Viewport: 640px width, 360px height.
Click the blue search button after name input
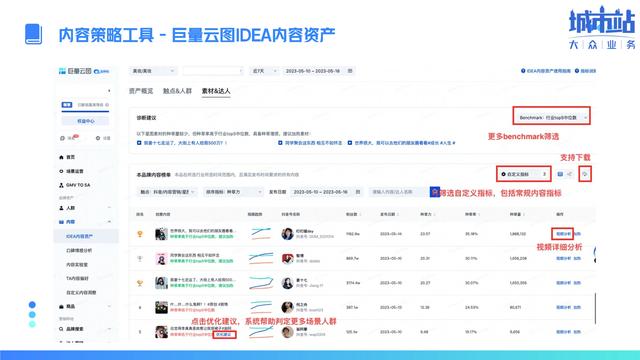pyautogui.click(x=435, y=192)
